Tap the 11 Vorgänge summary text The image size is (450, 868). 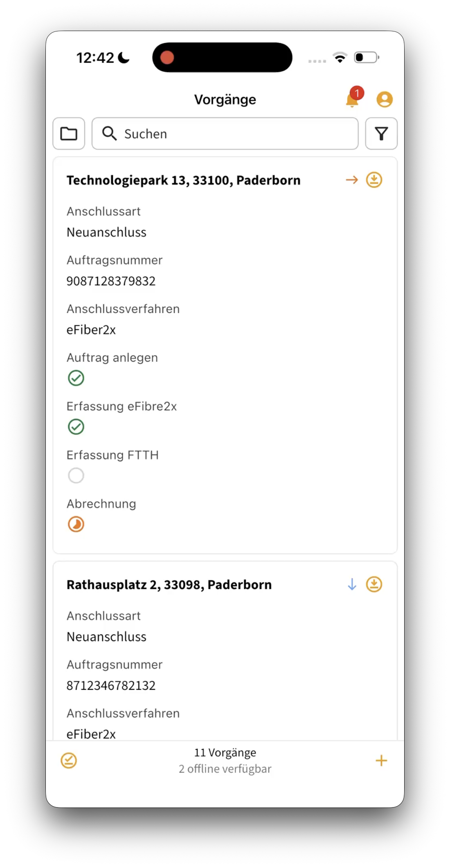[x=225, y=752]
